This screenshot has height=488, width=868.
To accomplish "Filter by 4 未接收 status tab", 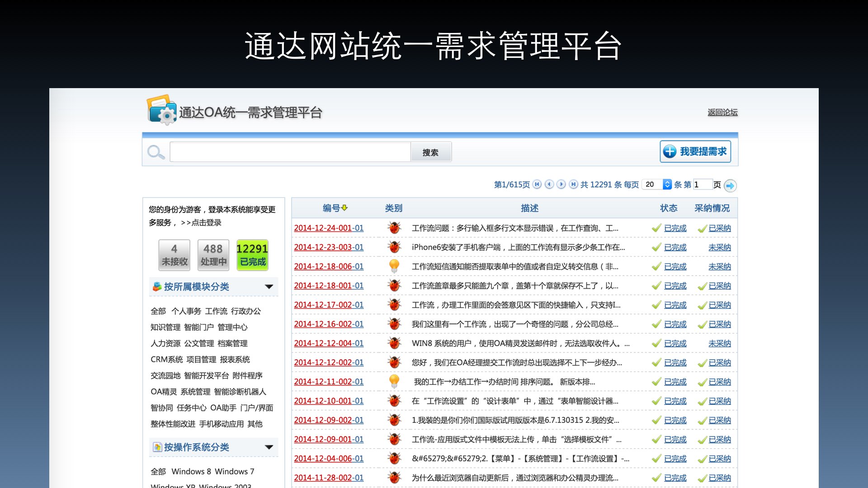I will coord(174,255).
